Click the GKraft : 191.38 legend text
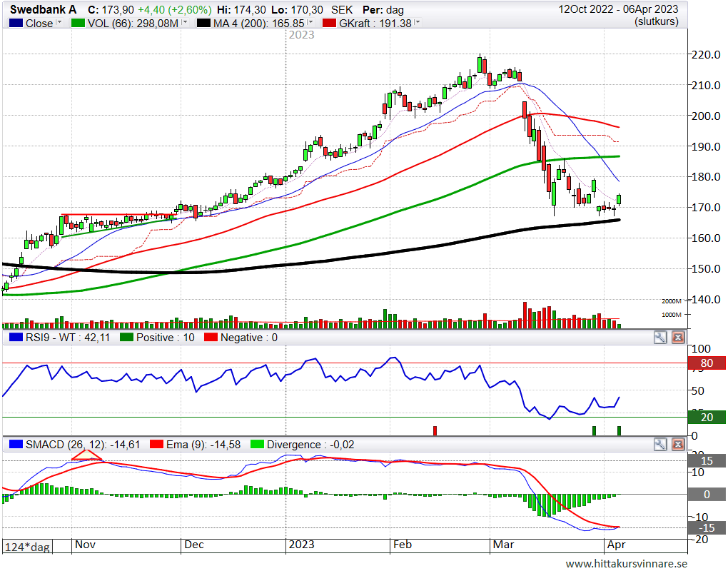 coord(375,24)
